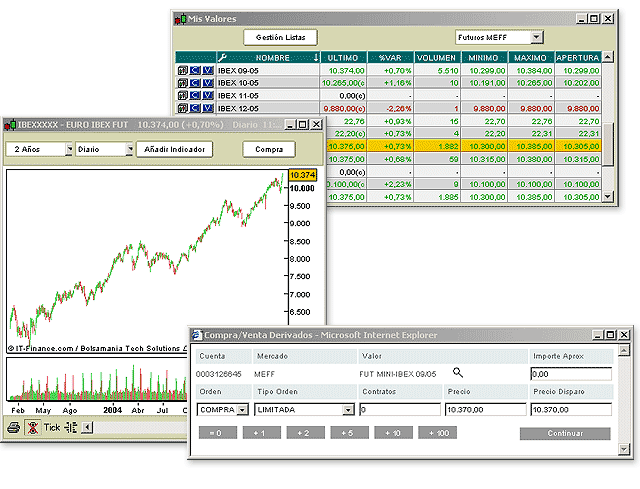Click the crosshair alignment icon right of Tick
640x489 pixels.
(x=70, y=427)
